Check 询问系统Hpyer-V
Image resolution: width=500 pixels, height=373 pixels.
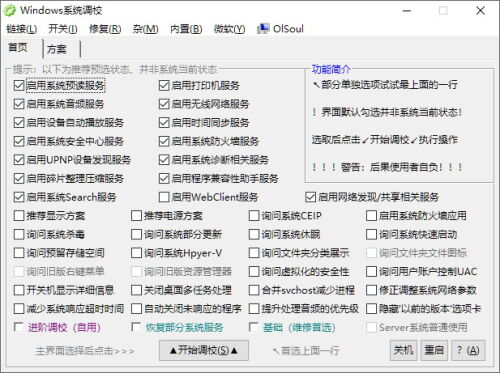(x=136, y=253)
